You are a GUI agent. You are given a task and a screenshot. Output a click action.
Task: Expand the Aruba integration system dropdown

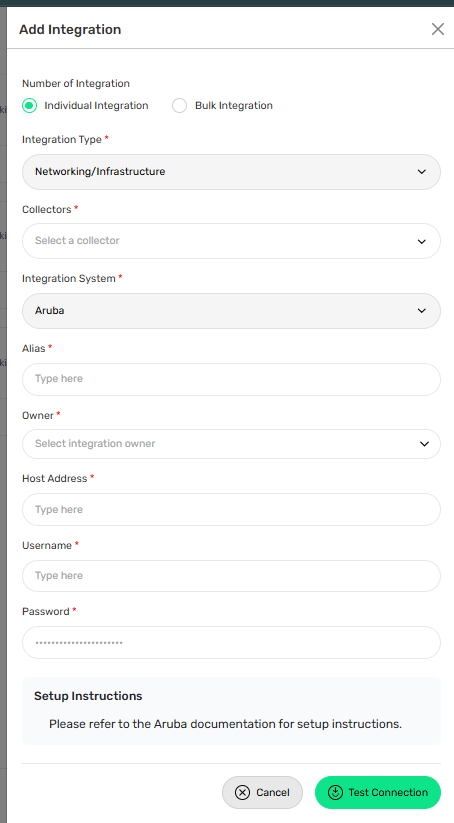(231, 311)
